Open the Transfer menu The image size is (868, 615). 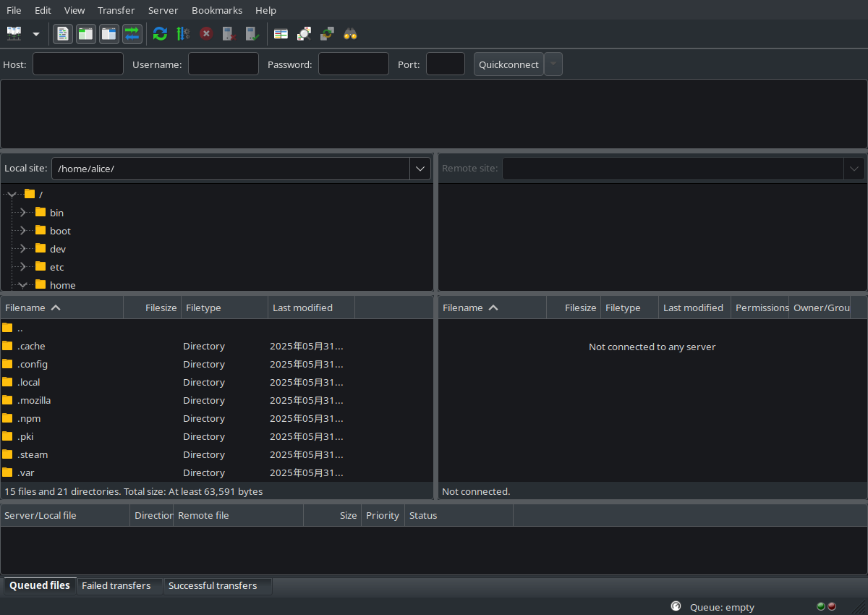point(116,10)
